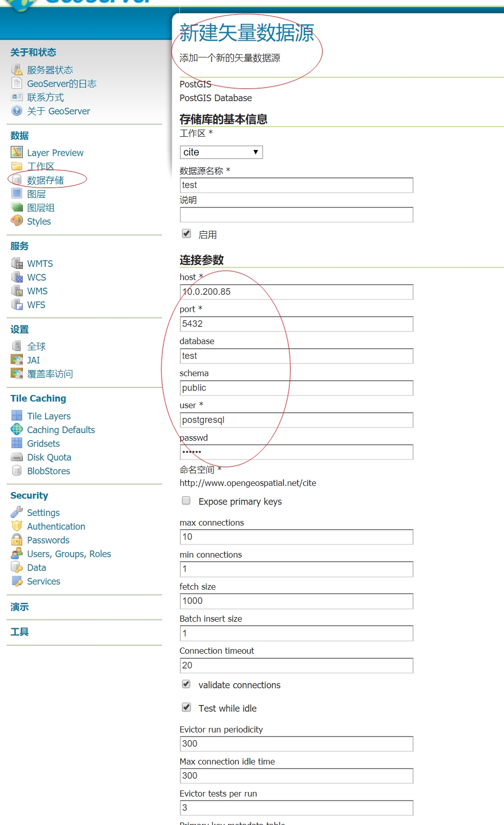The image size is (504, 825).
Task: Click the Styles palette icon
Action: 17,221
